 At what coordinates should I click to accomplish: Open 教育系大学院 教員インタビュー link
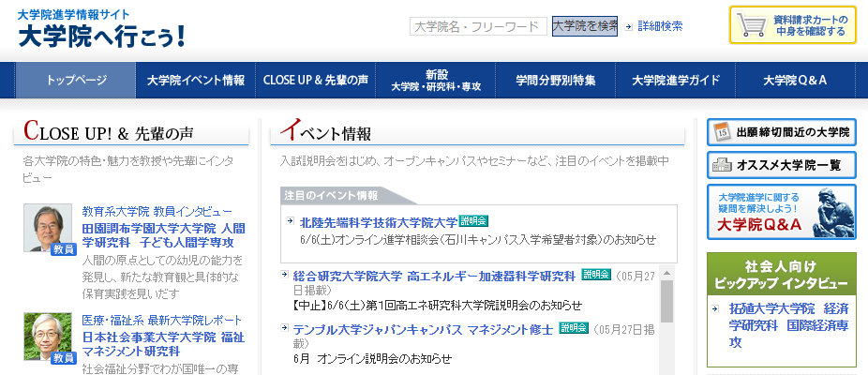point(157,211)
